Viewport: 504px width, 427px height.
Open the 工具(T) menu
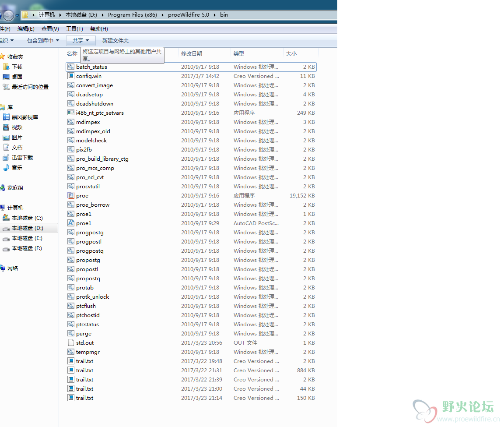(74, 29)
